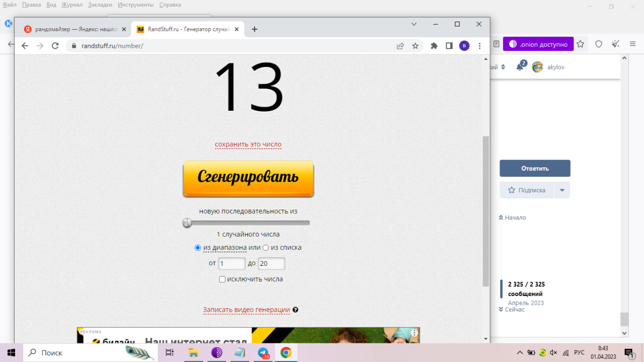Image resolution: width=644 pixels, height=362 pixels.
Task: Click the Tor Browser bookmark star
Action: 580,44
